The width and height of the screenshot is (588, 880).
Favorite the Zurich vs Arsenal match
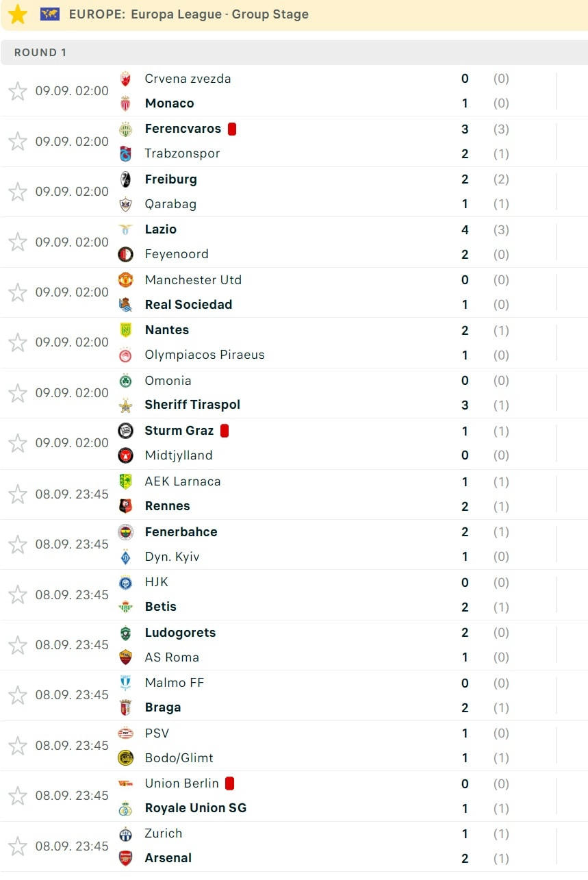tap(18, 846)
